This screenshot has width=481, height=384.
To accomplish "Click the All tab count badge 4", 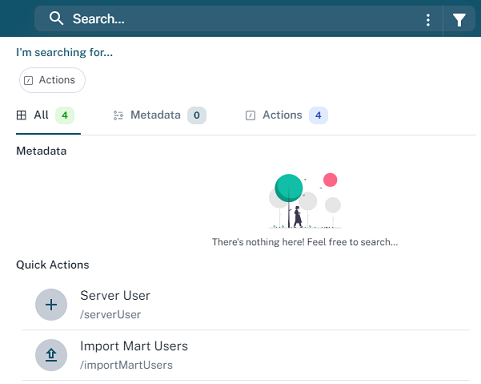I will (65, 115).
